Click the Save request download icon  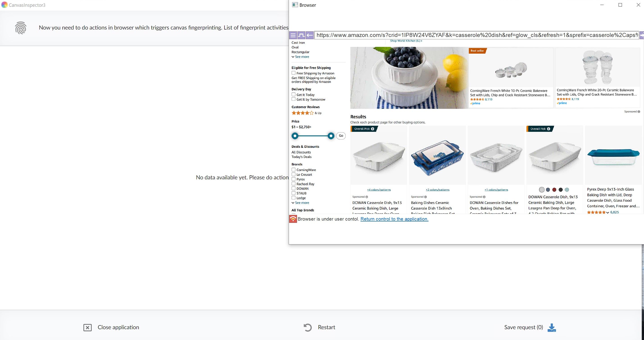pos(551,327)
